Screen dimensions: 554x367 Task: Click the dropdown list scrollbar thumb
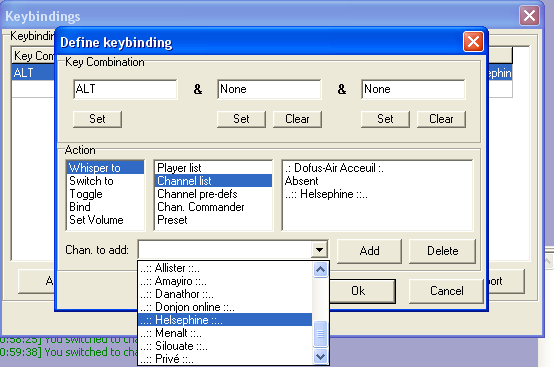click(x=320, y=333)
